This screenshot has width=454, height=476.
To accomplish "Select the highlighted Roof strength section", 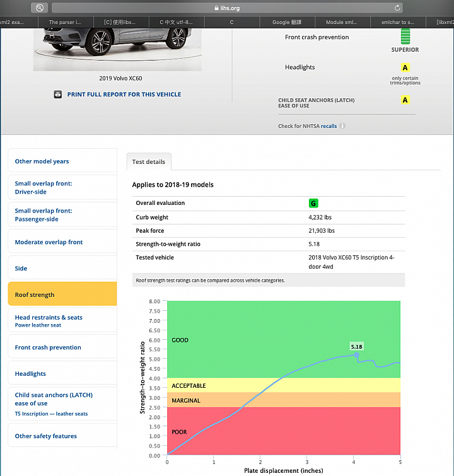I will 62,294.
